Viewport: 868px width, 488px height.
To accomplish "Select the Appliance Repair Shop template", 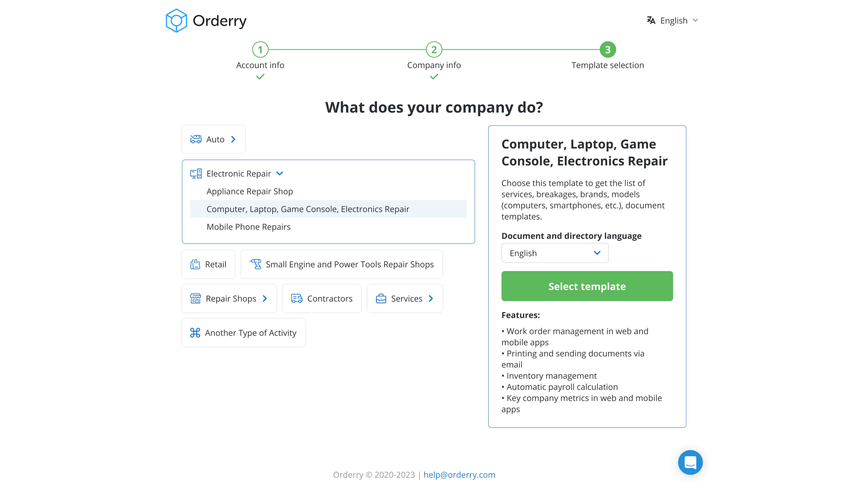I will tap(250, 191).
